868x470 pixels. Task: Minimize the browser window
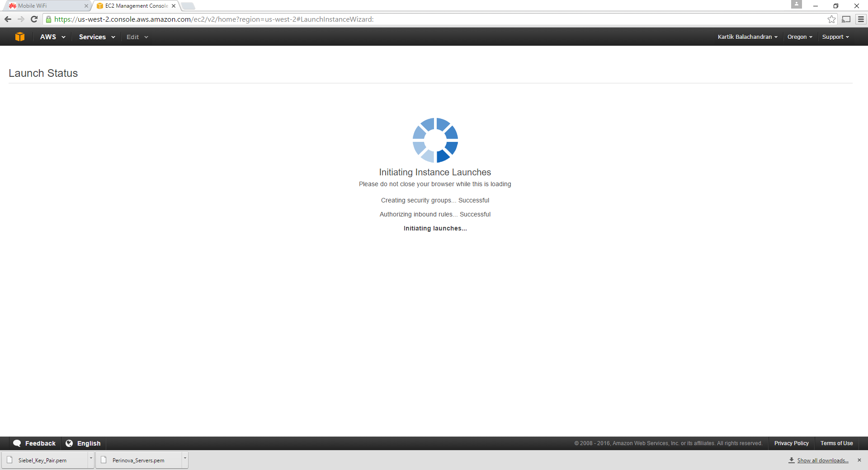[x=816, y=6]
